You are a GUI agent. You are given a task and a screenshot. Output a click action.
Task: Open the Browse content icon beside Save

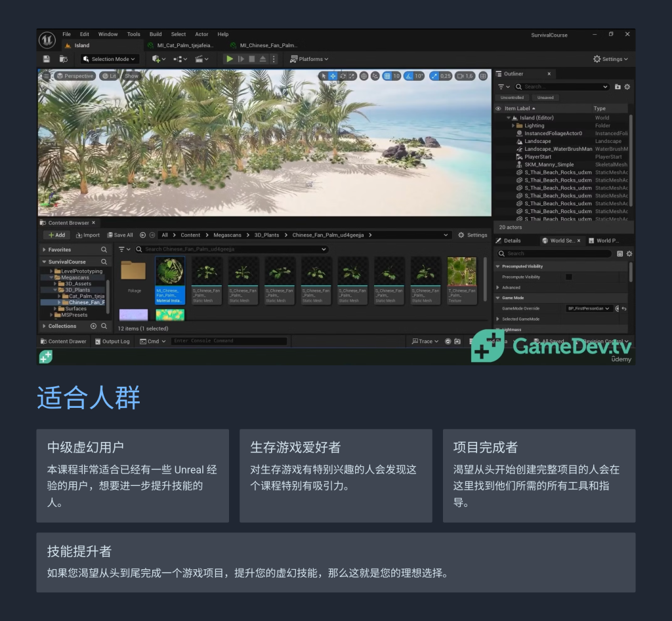(64, 59)
